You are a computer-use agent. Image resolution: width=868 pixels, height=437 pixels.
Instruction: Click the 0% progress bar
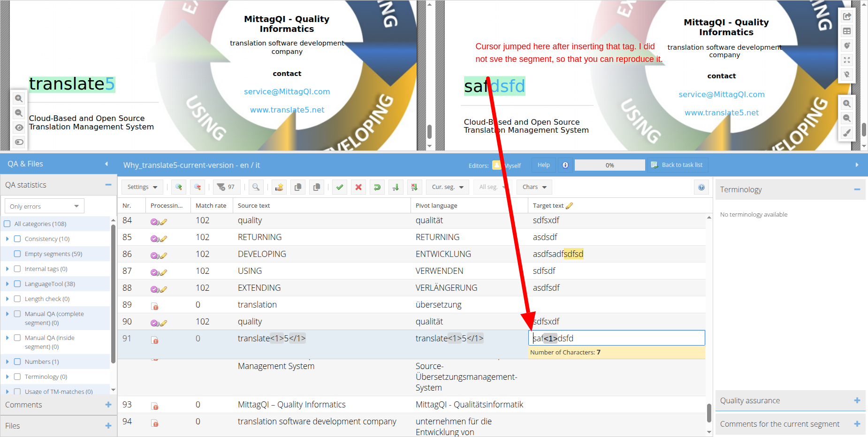(609, 165)
